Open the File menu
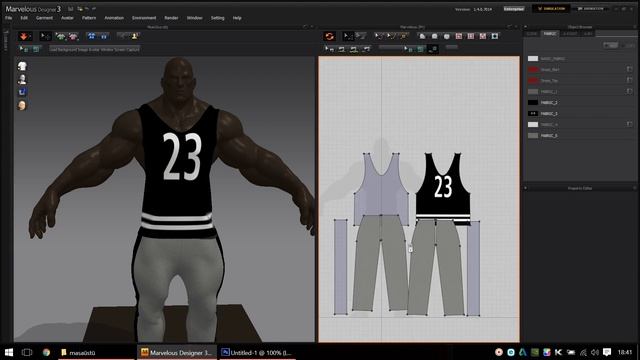This screenshot has width=640, height=360. point(9,18)
